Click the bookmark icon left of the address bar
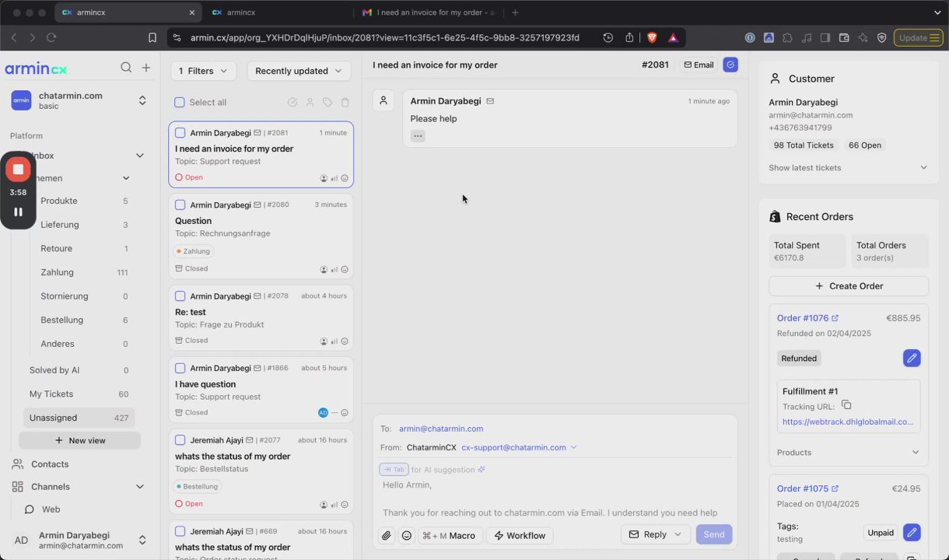The width and height of the screenshot is (949, 560). click(x=152, y=37)
